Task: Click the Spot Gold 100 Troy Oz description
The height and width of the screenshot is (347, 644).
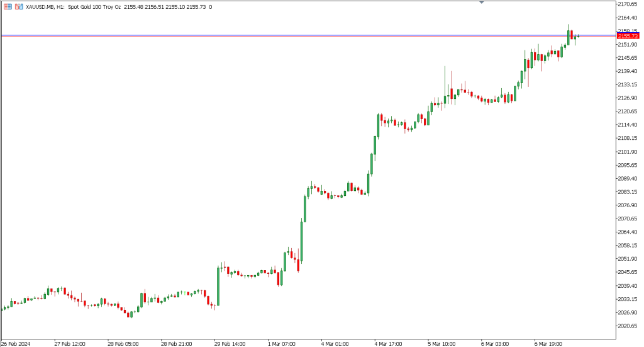Action: point(94,7)
